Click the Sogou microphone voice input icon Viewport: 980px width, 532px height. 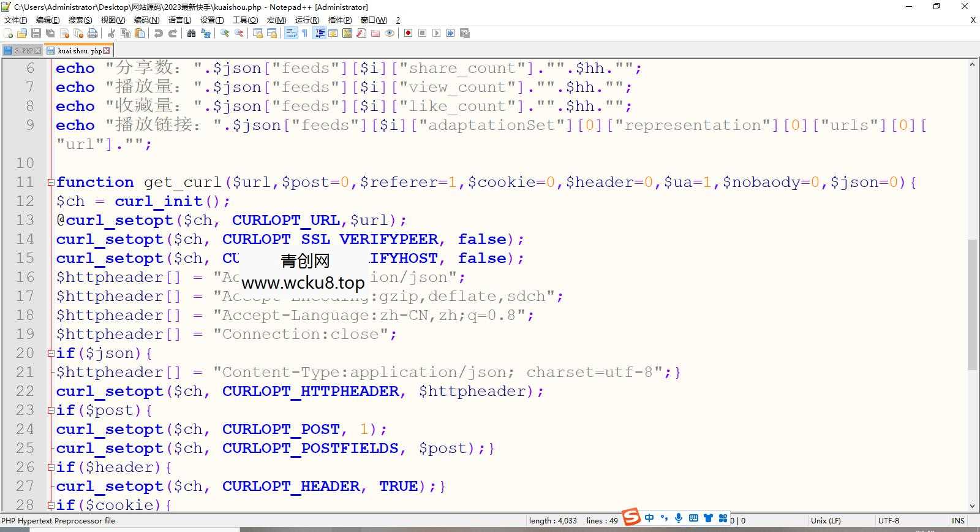pyautogui.click(x=679, y=519)
